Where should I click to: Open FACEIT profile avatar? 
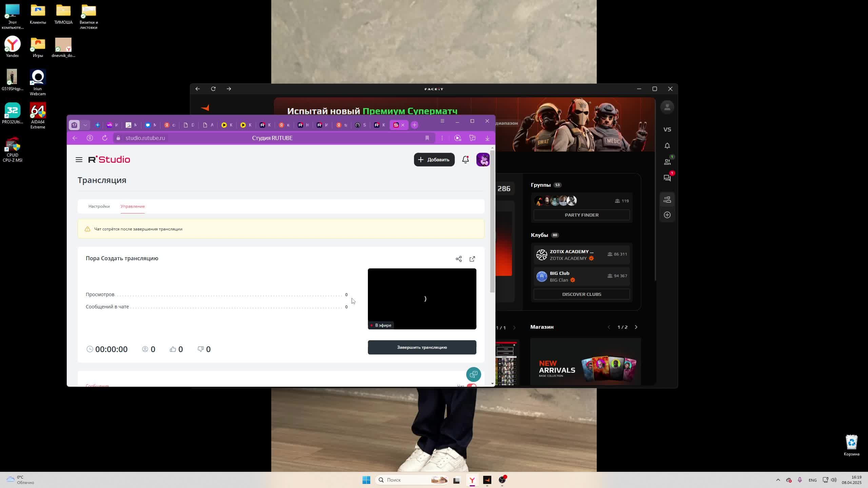(667, 107)
